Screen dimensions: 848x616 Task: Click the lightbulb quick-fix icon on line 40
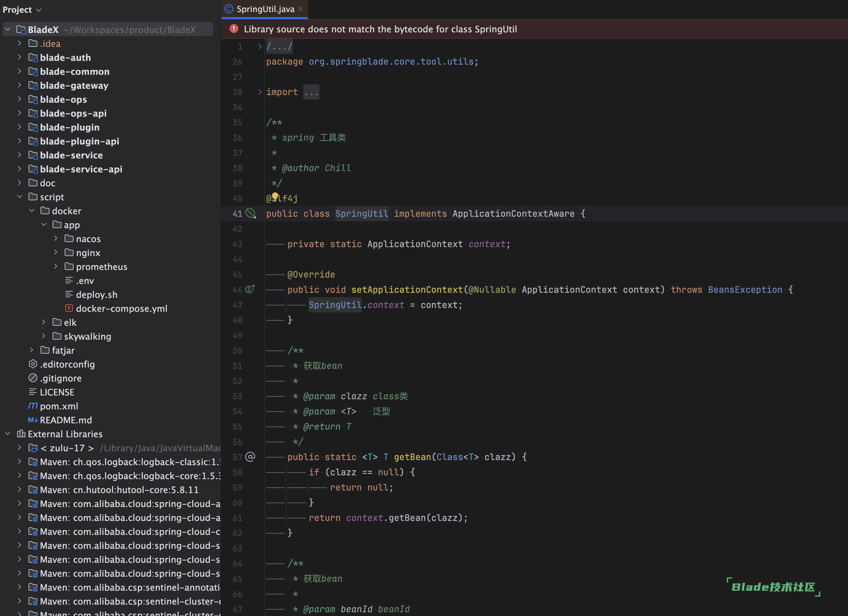pos(275,196)
